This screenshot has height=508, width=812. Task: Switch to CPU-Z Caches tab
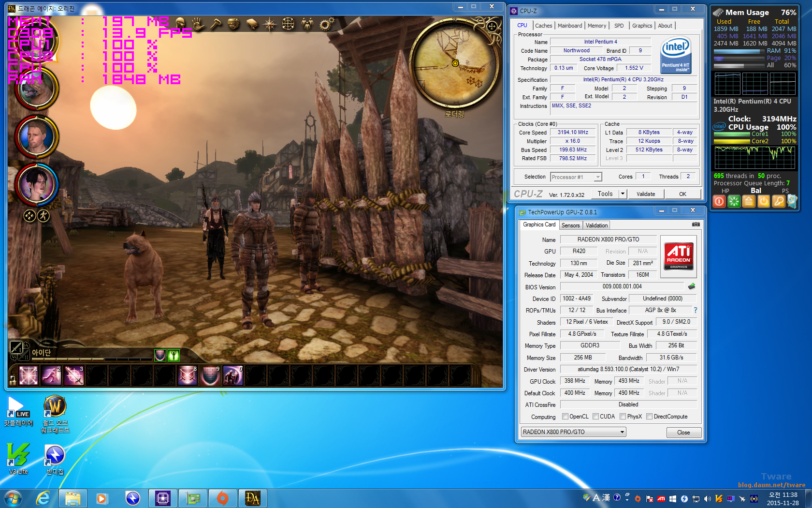click(x=543, y=26)
